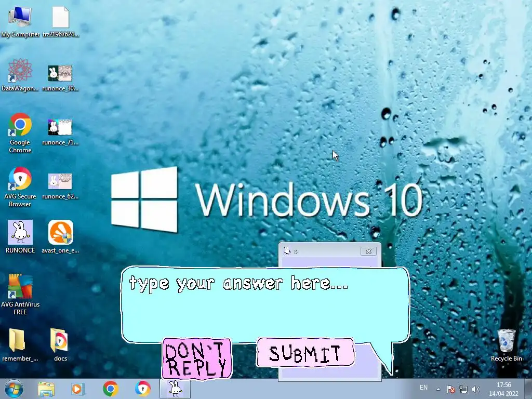Open avast_one installer icon
This screenshot has height=399, width=532.
pos(60,236)
